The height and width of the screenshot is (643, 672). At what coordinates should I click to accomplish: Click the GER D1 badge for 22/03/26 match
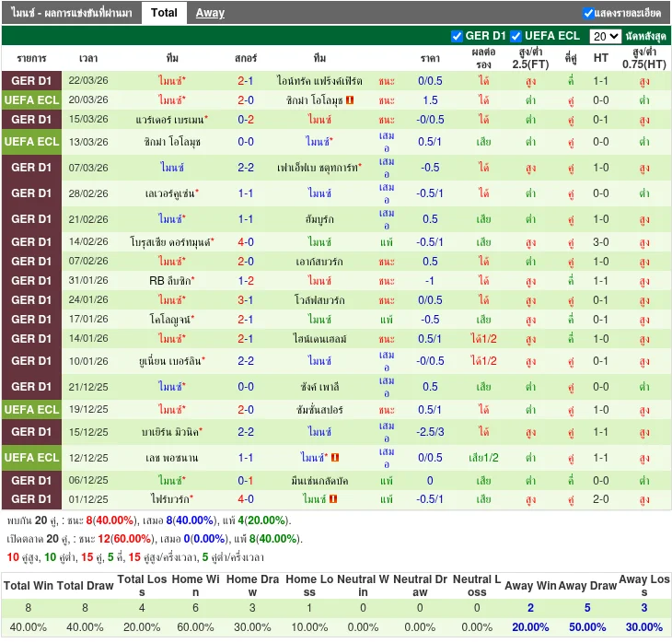tap(31, 80)
